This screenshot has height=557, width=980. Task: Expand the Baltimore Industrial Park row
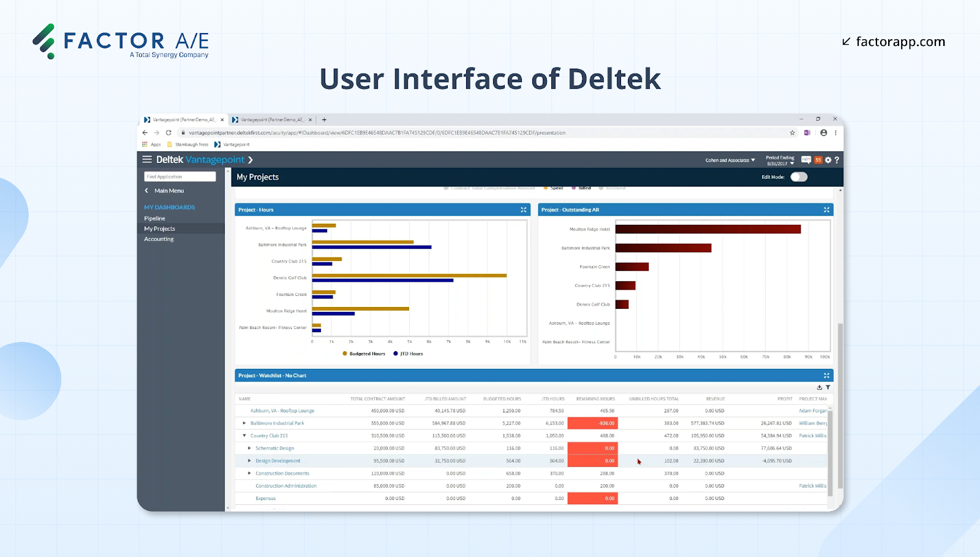(243, 423)
